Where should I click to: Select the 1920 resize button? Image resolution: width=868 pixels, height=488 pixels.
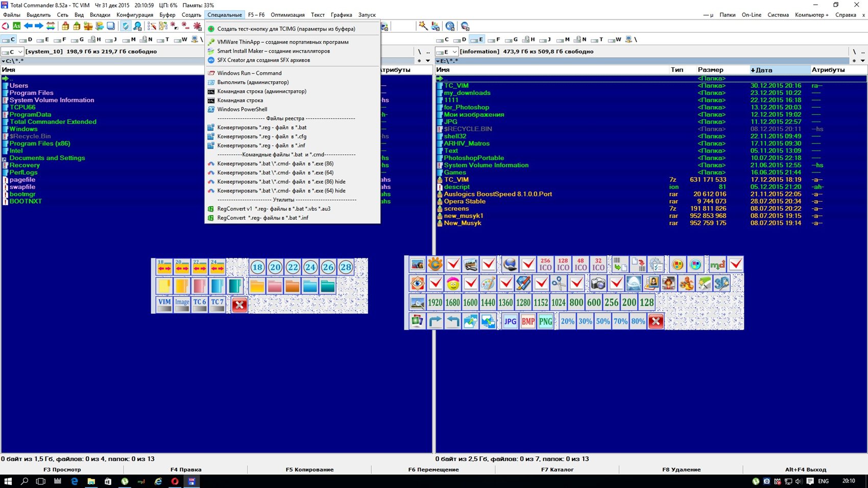click(x=435, y=302)
